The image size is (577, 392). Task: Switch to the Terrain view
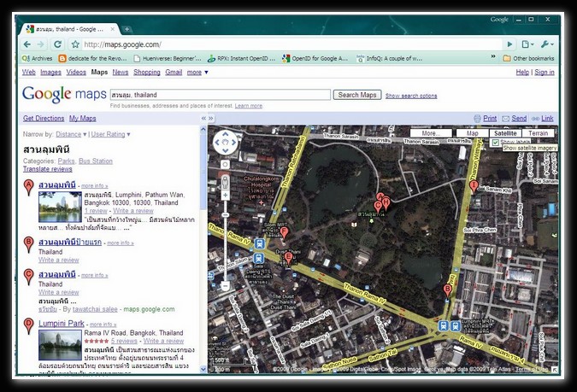click(538, 133)
